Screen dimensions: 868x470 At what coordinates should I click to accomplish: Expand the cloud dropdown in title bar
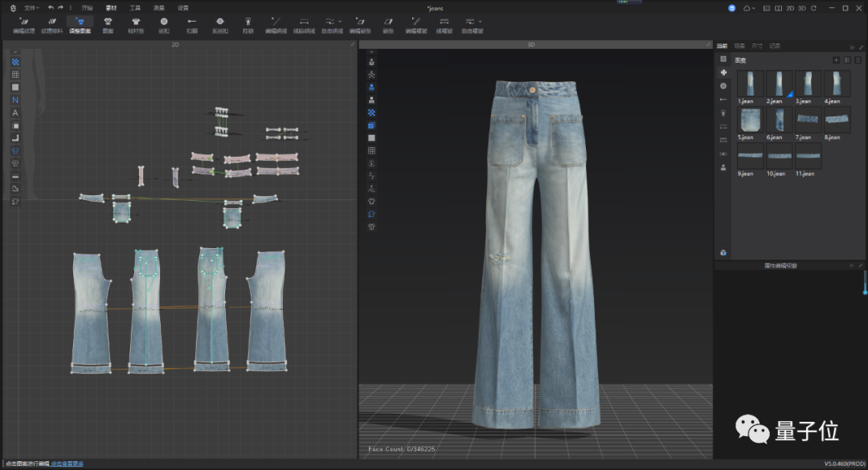(x=749, y=7)
